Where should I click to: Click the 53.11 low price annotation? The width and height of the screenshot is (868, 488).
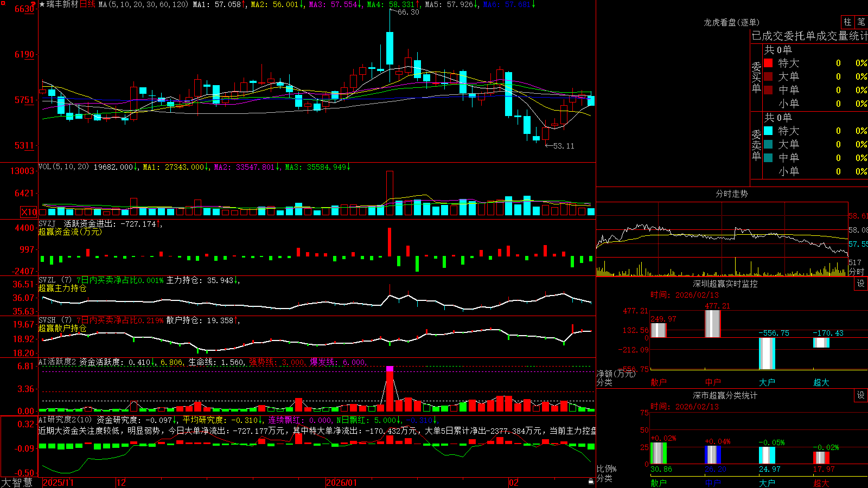click(x=564, y=146)
